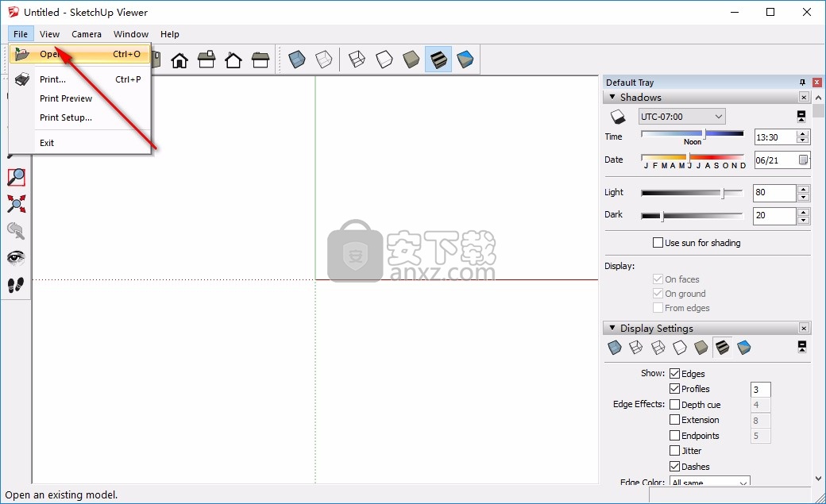Screen dimensions: 826x504
Task: Pick Shaded With Textures in the Display Settings panel
Action: [722, 347]
